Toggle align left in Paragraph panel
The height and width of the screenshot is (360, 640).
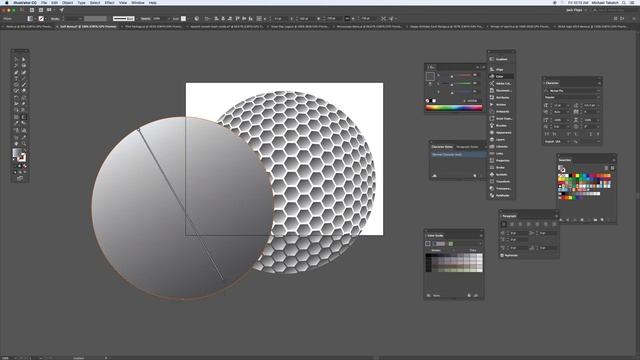coord(504,224)
